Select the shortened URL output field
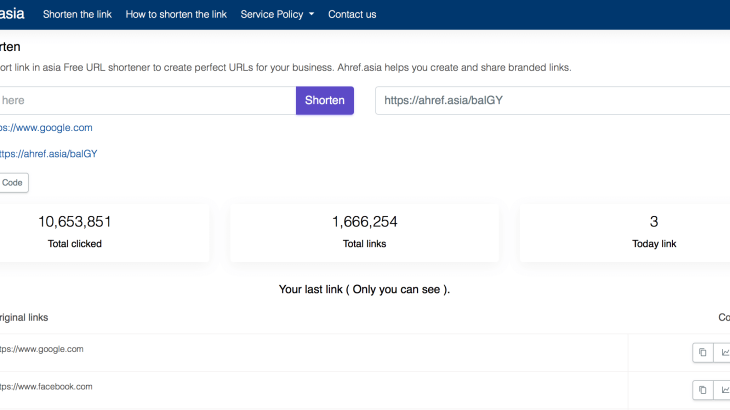730x410 pixels. click(552, 100)
